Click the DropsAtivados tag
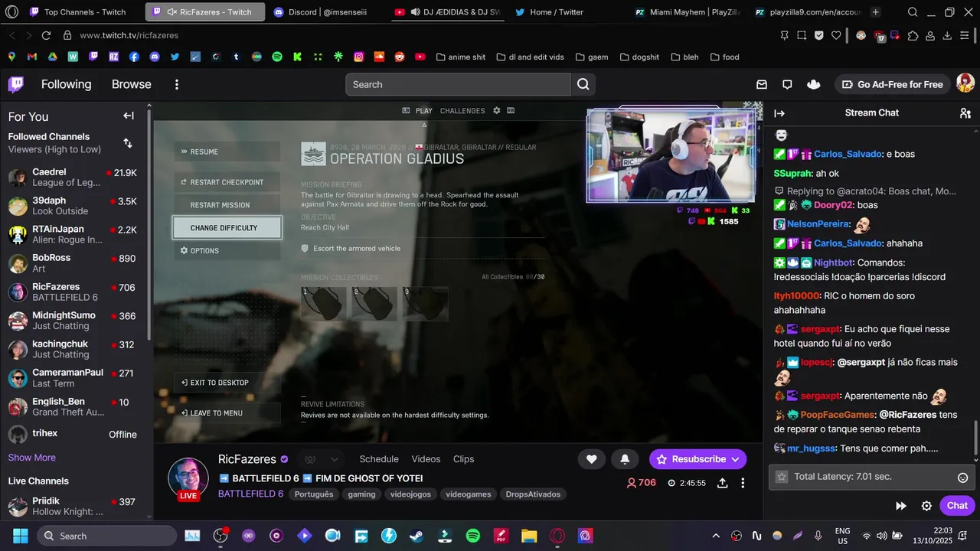Viewport: 980px width, 551px height. click(533, 494)
